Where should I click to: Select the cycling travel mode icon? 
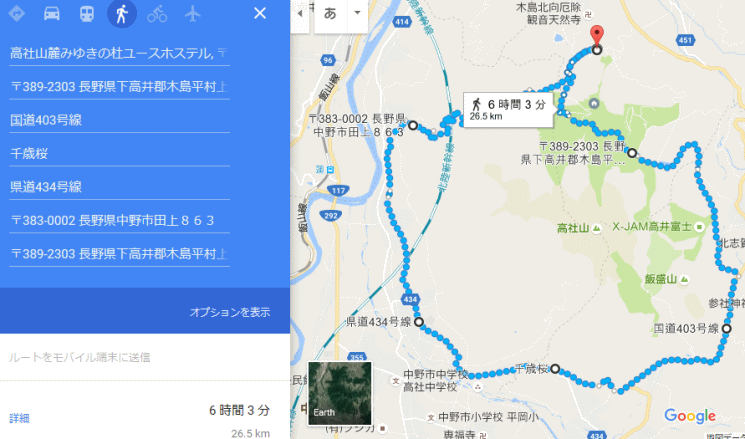coord(157,14)
